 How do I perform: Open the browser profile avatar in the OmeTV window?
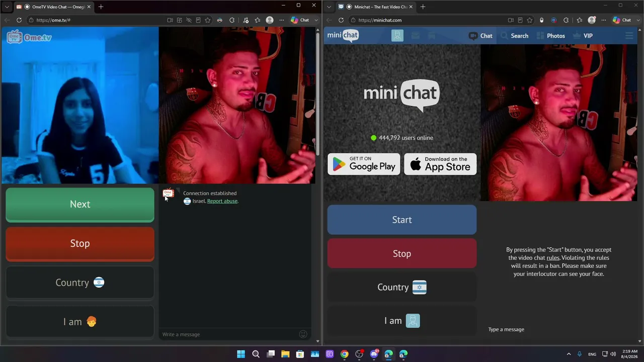(x=270, y=20)
